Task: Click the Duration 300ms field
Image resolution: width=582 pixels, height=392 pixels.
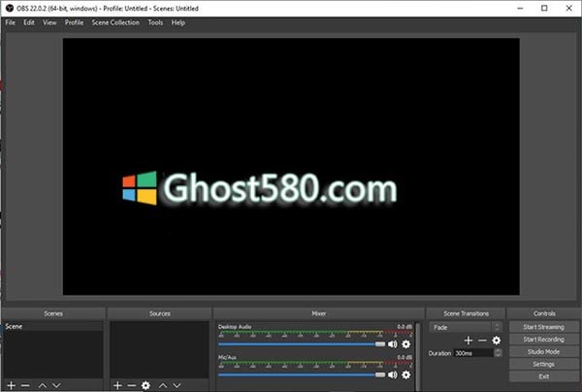Action: tap(474, 353)
